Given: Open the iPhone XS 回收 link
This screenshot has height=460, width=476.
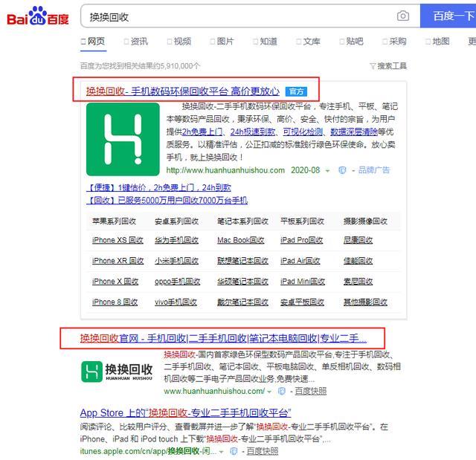Looking at the screenshot, I should [x=118, y=240].
